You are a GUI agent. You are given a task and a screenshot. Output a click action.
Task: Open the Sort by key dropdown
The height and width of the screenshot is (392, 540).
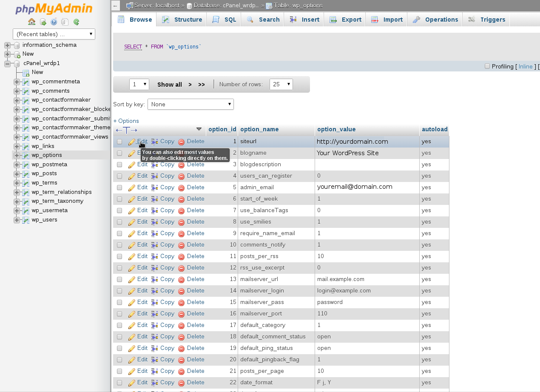tap(190, 104)
